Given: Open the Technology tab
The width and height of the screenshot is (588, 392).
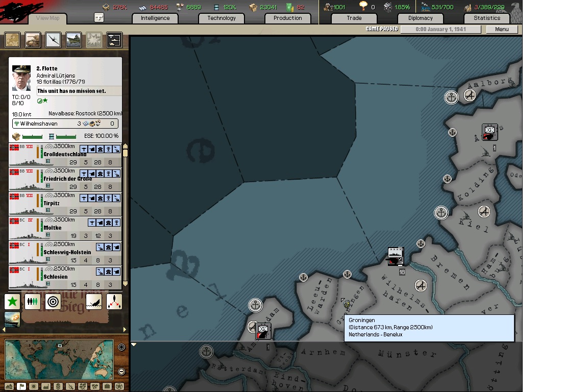Looking at the screenshot, I should coord(222,18).
